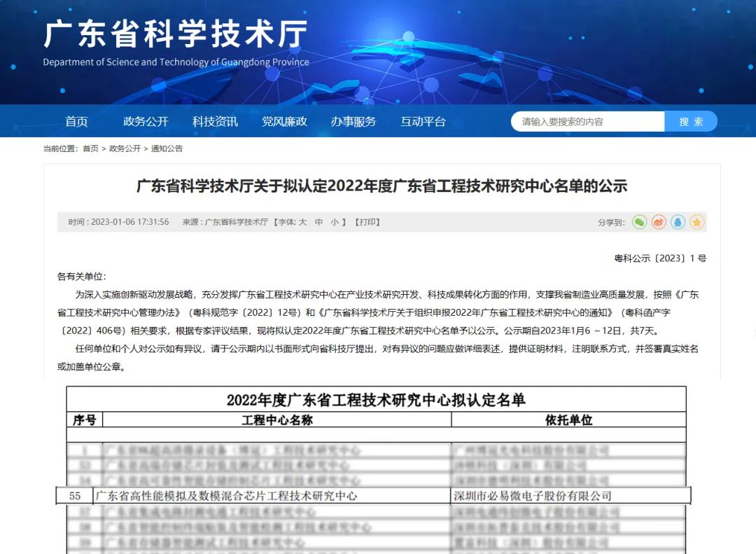Click the document number 粤科公示〔2023〕1 号
756x554 pixels.
tap(660, 258)
